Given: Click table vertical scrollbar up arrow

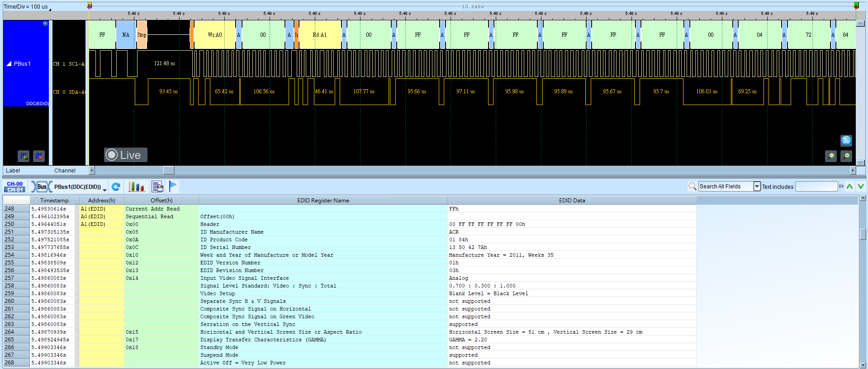Looking at the screenshot, I should click(863, 198).
